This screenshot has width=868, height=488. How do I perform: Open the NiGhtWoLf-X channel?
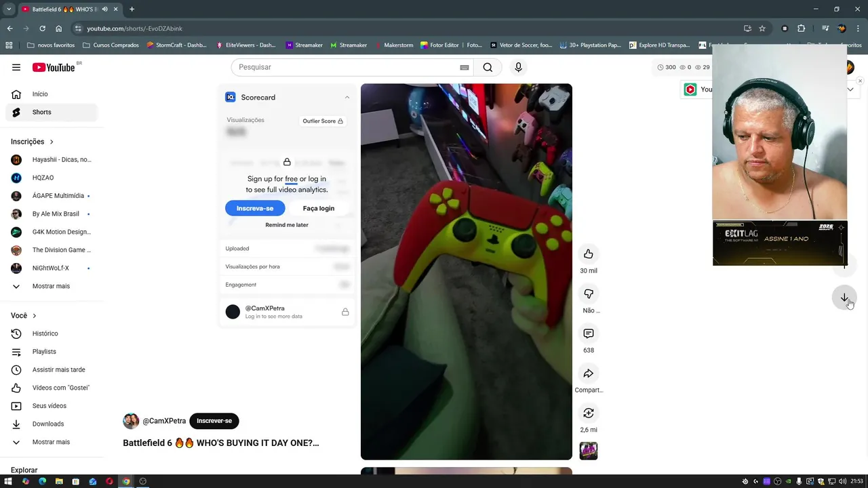tap(52, 268)
